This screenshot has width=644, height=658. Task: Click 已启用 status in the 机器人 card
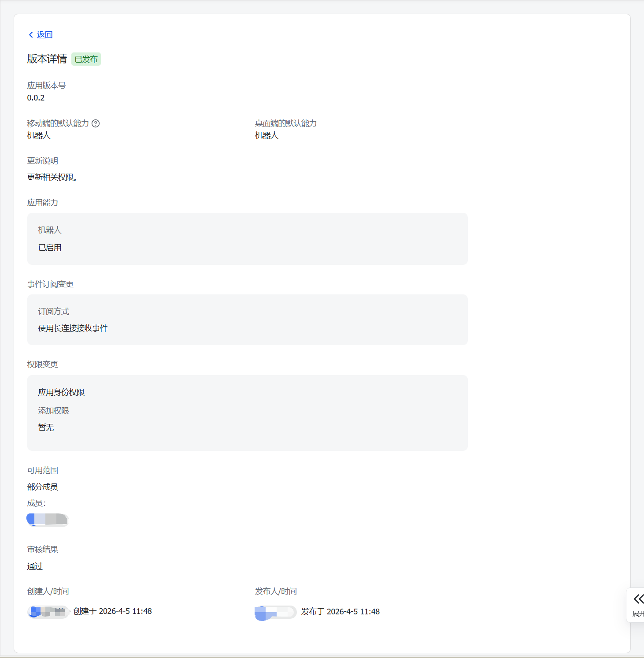pyautogui.click(x=50, y=248)
